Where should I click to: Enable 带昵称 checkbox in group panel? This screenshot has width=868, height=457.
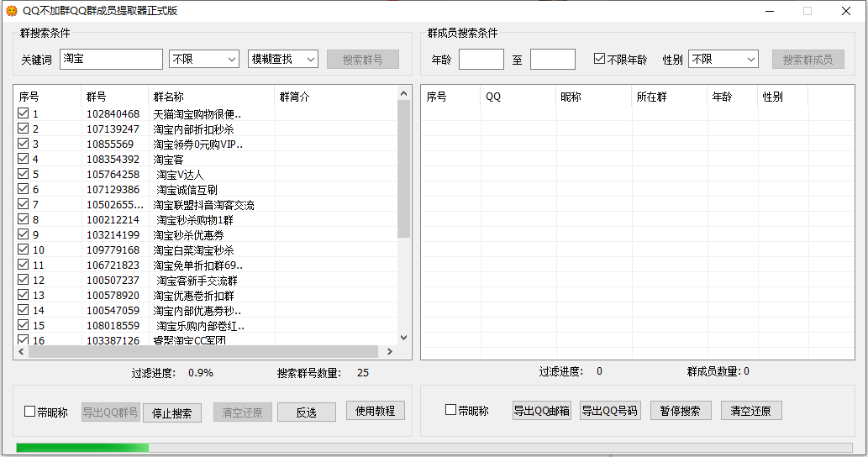(30, 412)
